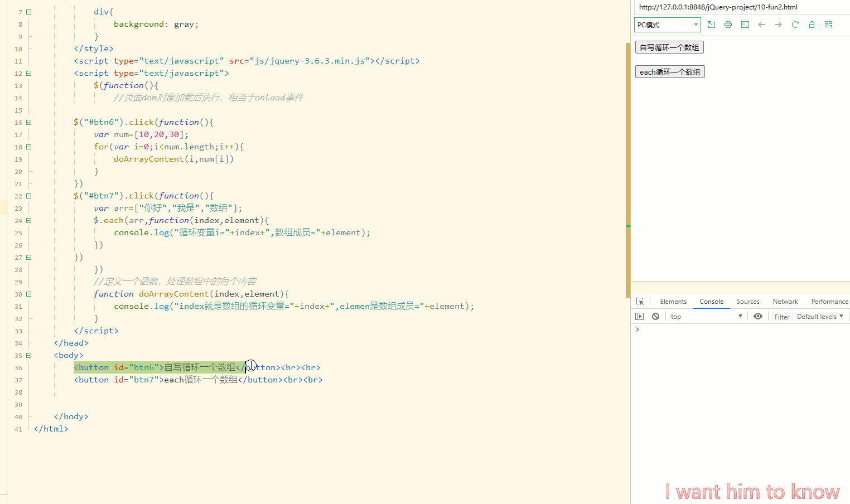
Task: Clear the console
Action: 656,317
